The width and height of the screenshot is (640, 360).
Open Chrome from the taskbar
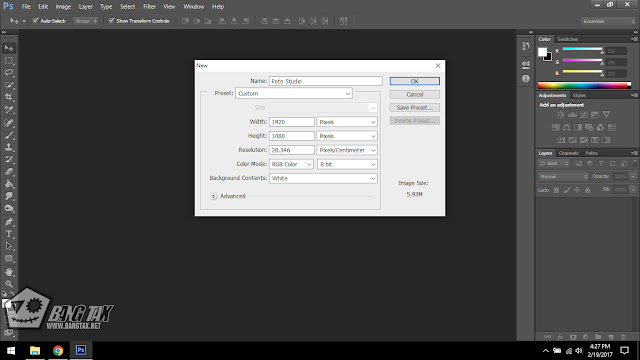pos(58,351)
